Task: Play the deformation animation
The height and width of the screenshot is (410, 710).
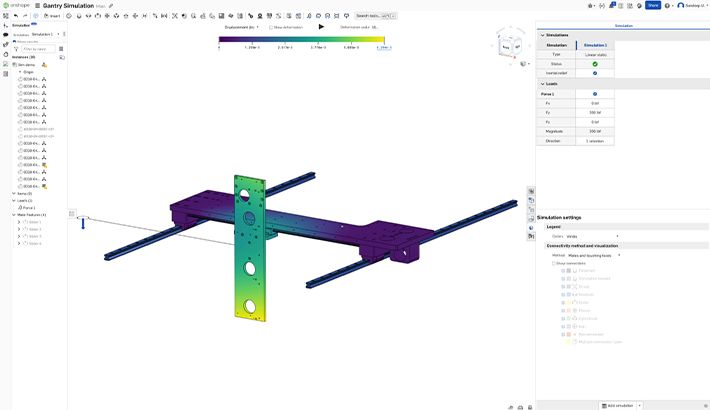Action: pyautogui.click(x=321, y=27)
